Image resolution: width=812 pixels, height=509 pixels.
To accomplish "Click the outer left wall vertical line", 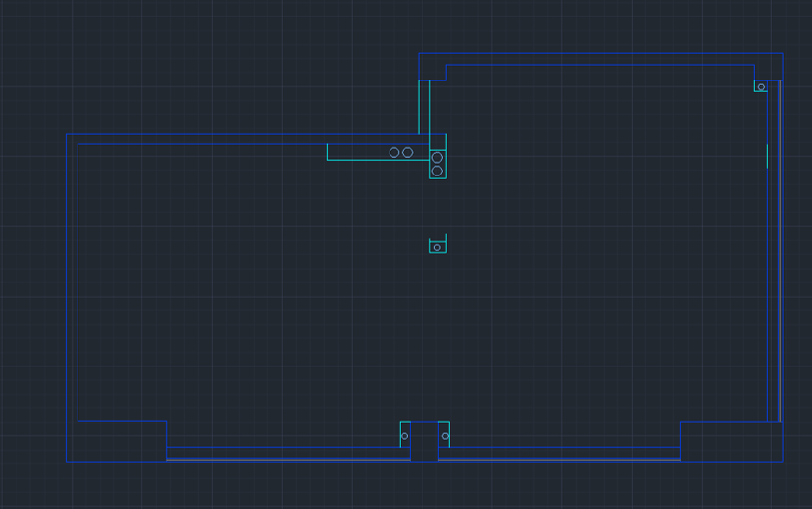I will click(66, 291).
